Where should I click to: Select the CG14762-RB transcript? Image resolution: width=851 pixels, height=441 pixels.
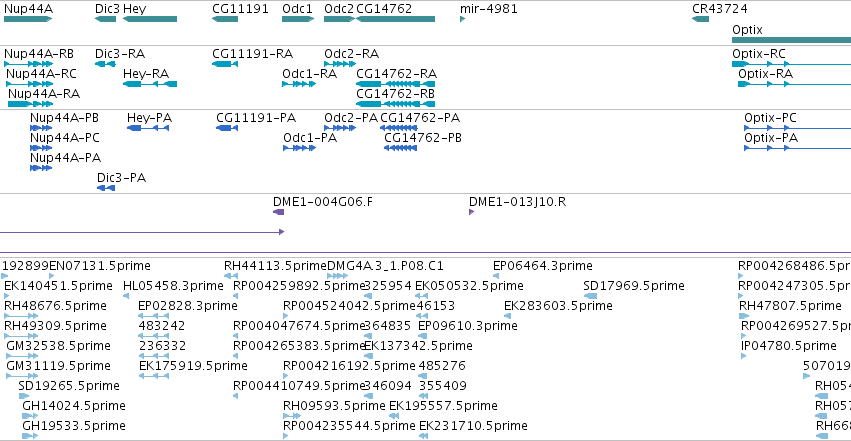point(396,94)
